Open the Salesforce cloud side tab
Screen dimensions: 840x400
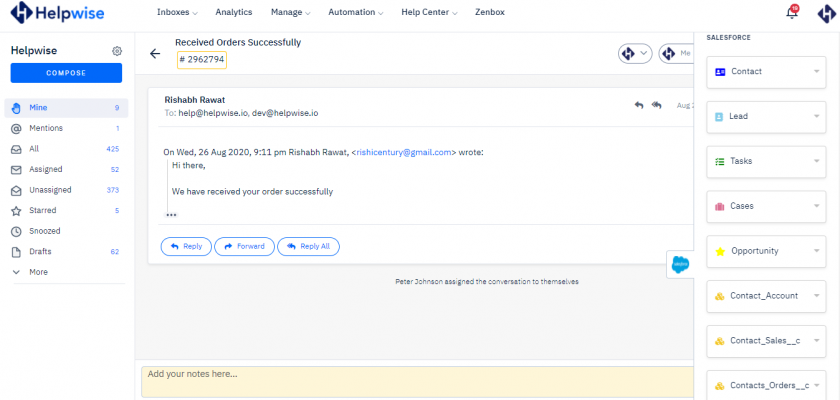[x=680, y=264]
